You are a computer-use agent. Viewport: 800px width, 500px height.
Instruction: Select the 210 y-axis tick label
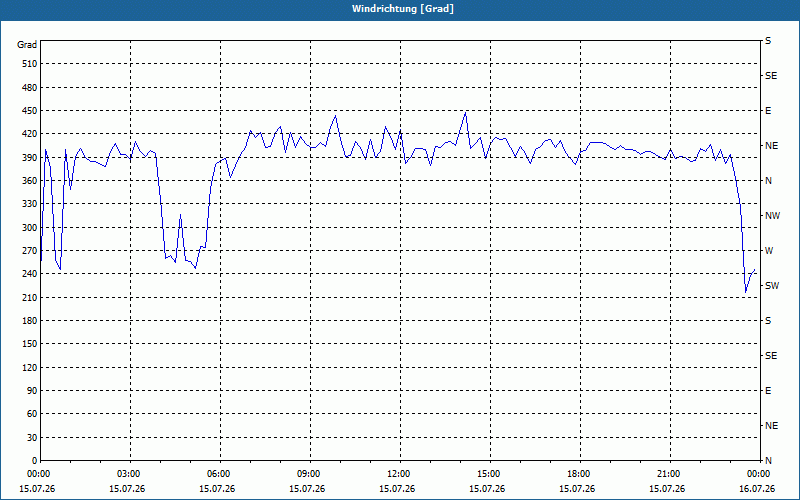pyautogui.click(x=30, y=297)
